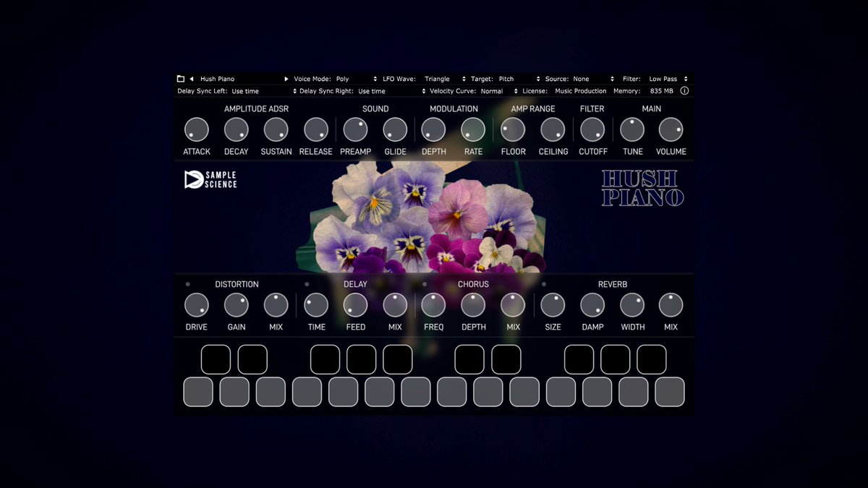
Task: Click the Reverb DAMP knob
Action: coord(592,305)
